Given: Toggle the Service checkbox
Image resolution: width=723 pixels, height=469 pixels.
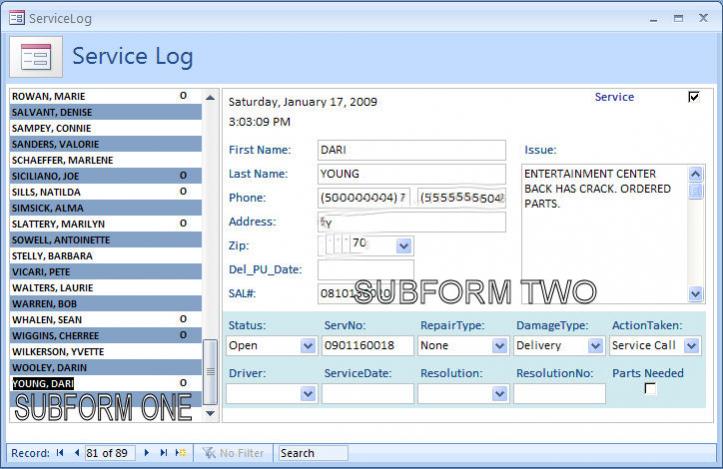Looking at the screenshot, I should (693, 97).
